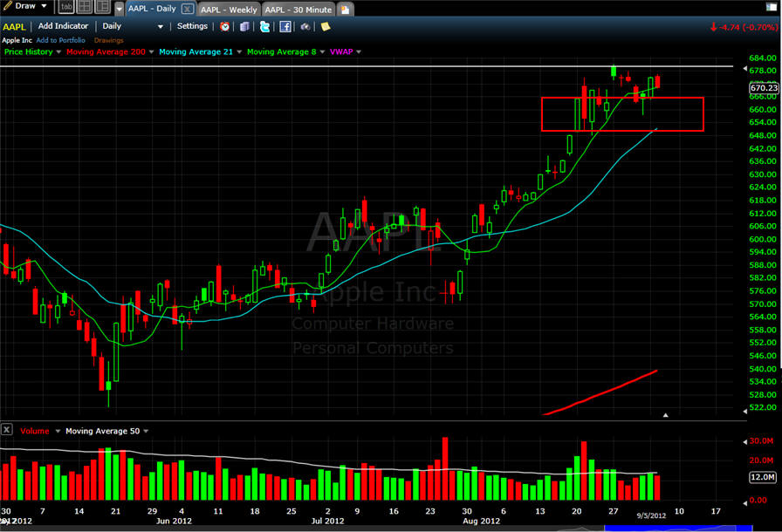Close the Volume panel with X

6,430
